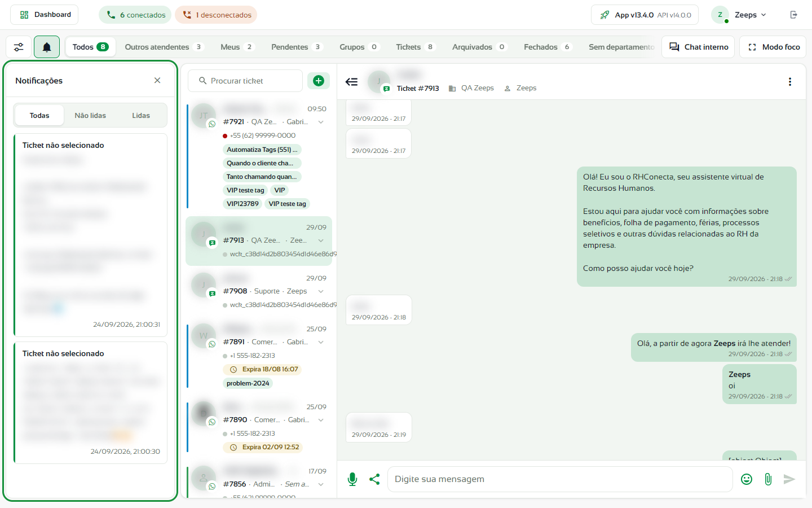Click the attach file paperclip icon

(x=768, y=479)
